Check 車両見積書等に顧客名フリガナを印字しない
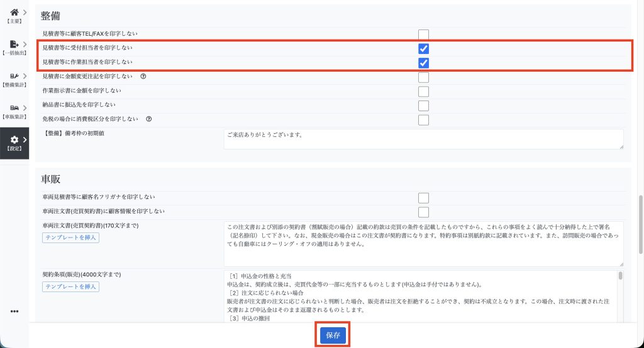 click(x=424, y=198)
